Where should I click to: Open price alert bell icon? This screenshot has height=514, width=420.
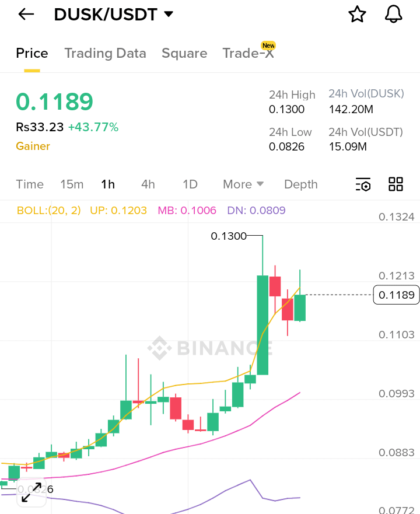coord(393,14)
